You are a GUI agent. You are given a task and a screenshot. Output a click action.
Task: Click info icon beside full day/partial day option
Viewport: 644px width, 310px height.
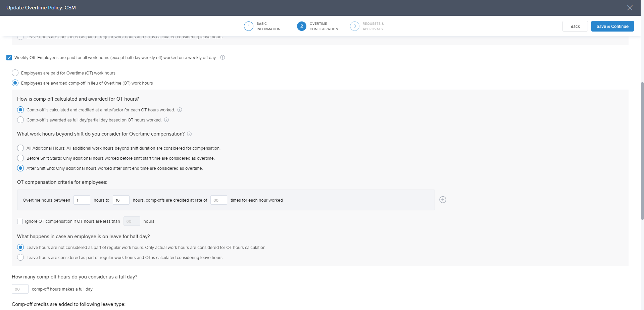click(x=166, y=120)
